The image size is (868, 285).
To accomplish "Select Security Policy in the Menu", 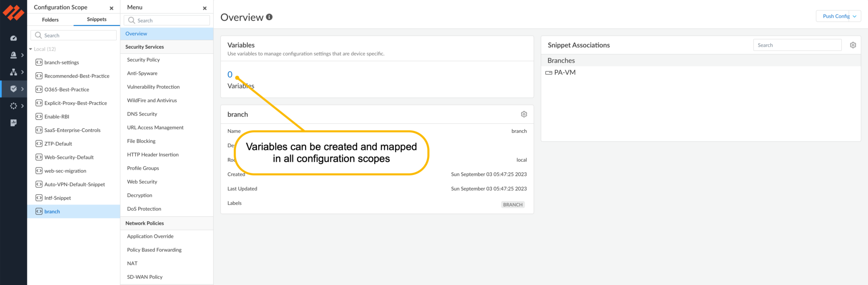I will pyautogui.click(x=143, y=60).
